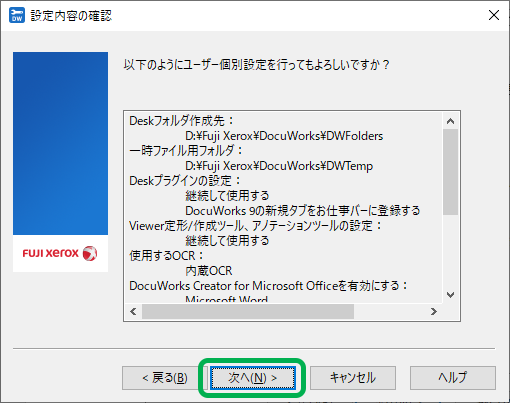Click the DocuWorks DW title bar icon
510x403 pixels.
(x=17, y=15)
